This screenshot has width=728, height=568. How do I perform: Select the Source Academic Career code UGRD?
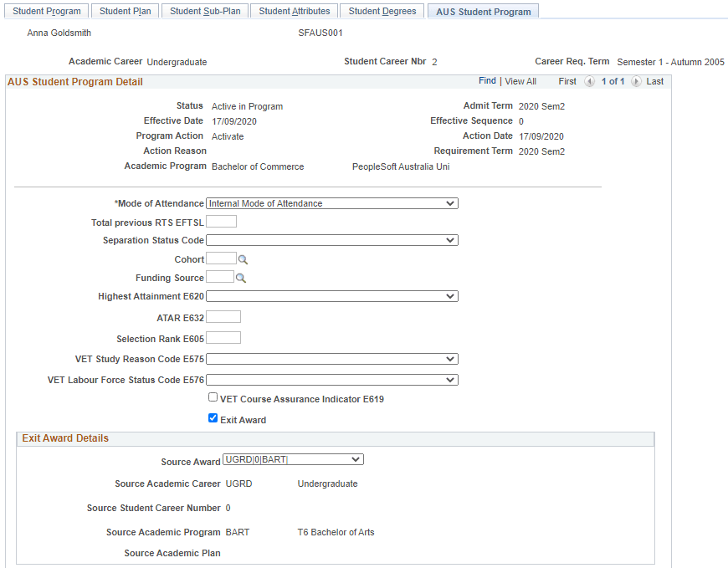[x=238, y=484]
